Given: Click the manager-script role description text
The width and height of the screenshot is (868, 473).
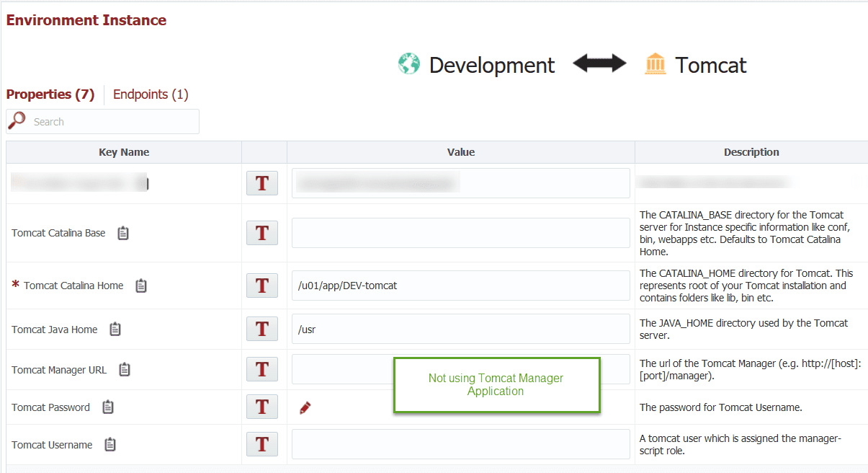Looking at the screenshot, I should 741,444.
